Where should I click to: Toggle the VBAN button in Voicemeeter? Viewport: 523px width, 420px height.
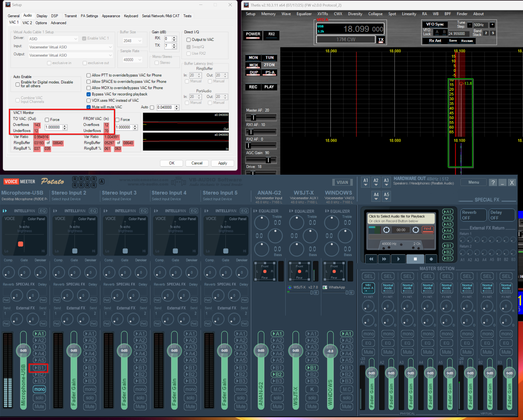point(342,182)
